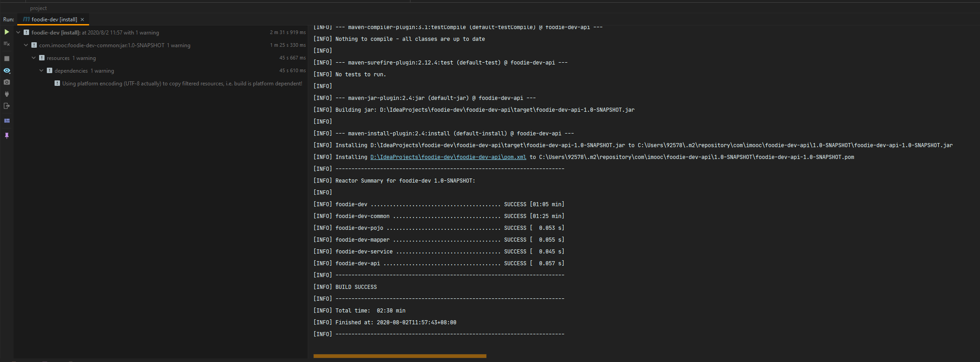The width and height of the screenshot is (980, 362).
Task: Collapse the foodie-dev [install] root node
Action: coord(18,32)
